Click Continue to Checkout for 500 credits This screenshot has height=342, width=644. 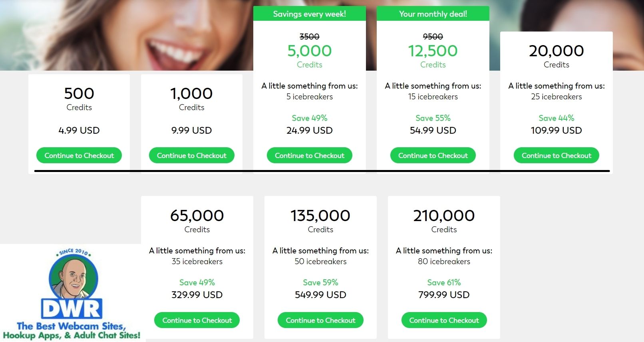[79, 156]
